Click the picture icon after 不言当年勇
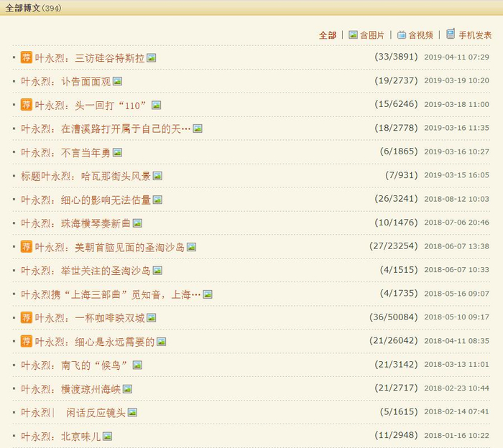This screenshot has height=448, width=503. [117, 152]
